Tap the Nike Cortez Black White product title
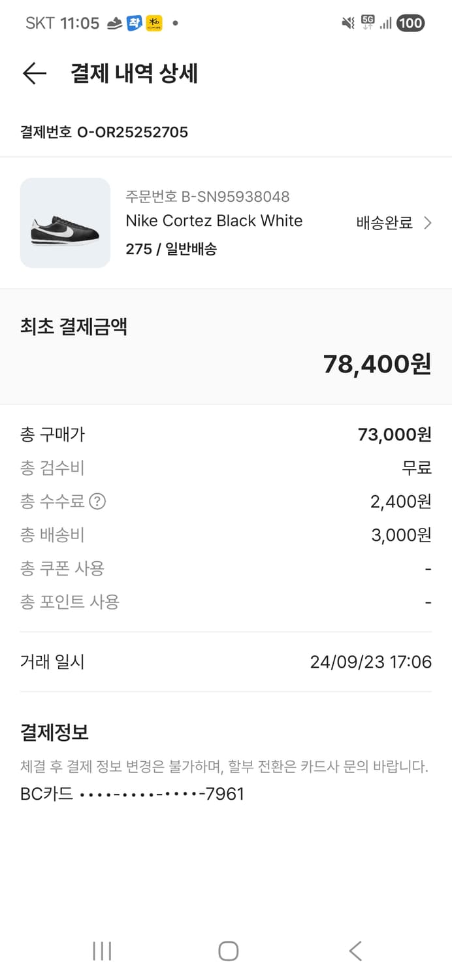This screenshot has width=452, height=980. [x=214, y=221]
